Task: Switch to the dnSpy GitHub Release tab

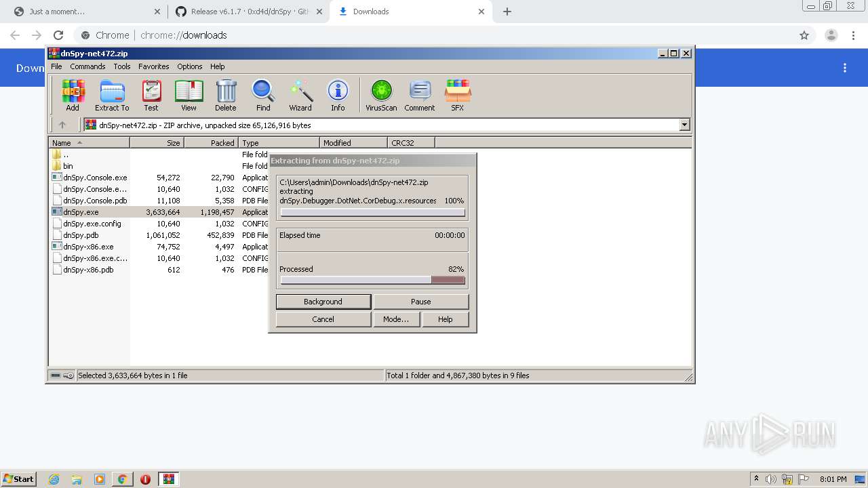Action: click(x=249, y=12)
